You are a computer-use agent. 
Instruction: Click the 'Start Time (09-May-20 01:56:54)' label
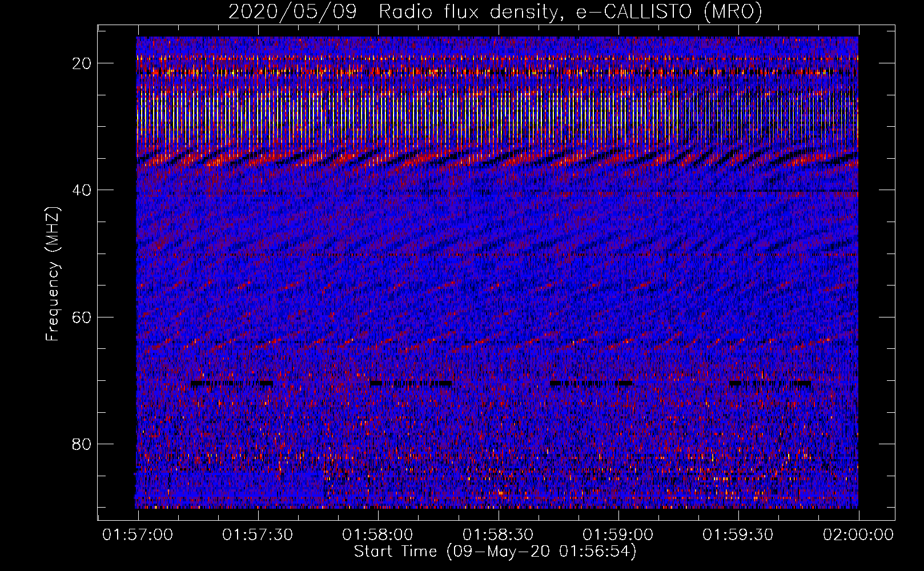coord(495,552)
